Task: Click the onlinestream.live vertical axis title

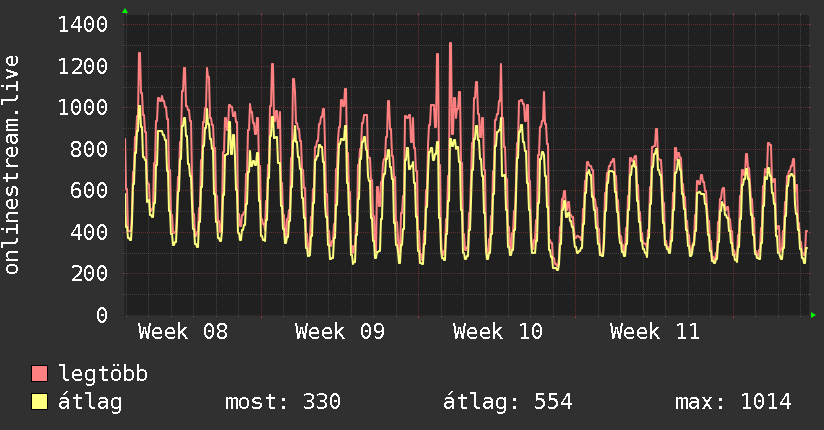Action: (11, 165)
